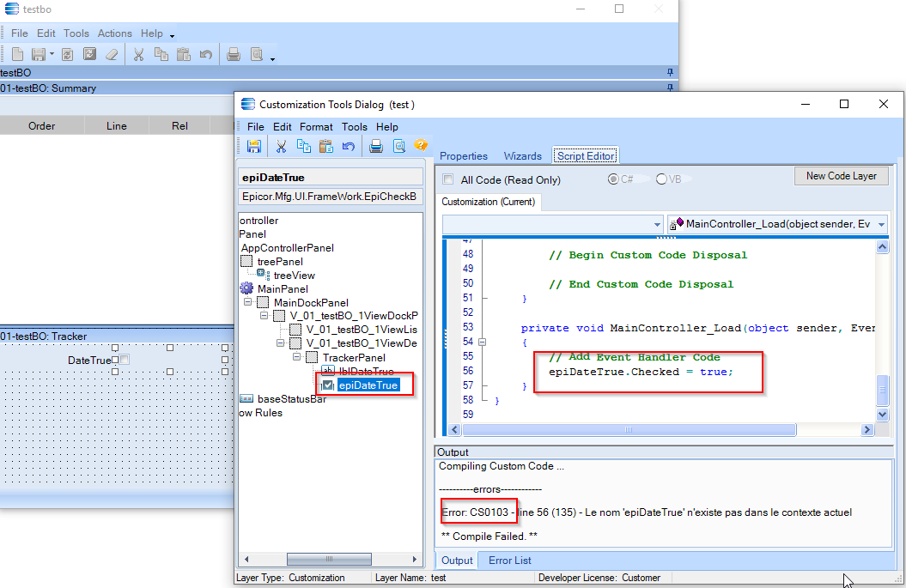Collapse the V_01_testBO_1ViewDockP tree node

(264, 315)
